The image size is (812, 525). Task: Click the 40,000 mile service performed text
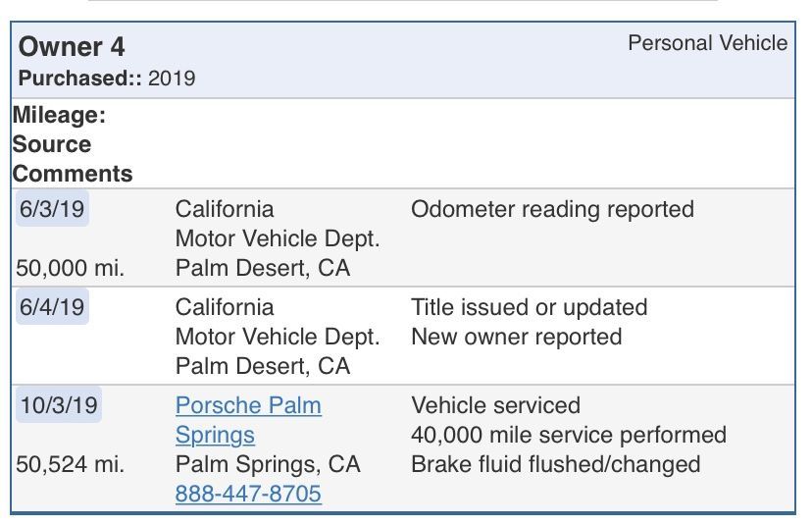pos(568,435)
